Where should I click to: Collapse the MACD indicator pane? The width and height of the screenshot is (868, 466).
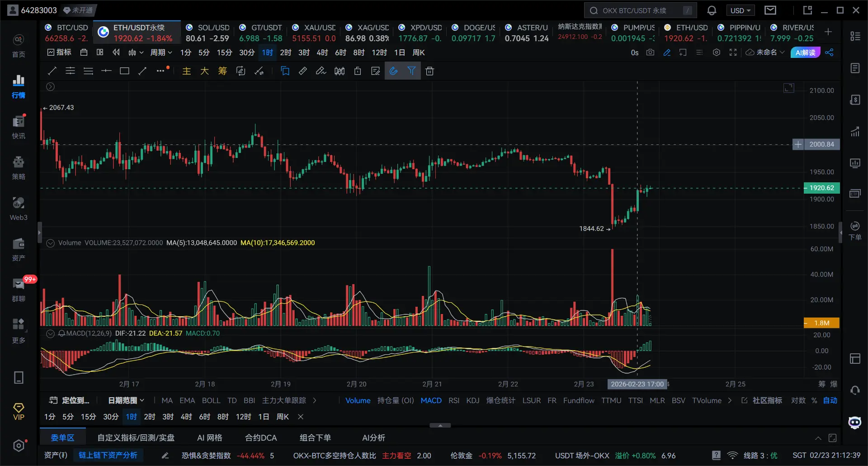pyautogui.click(x=51, y=333)
